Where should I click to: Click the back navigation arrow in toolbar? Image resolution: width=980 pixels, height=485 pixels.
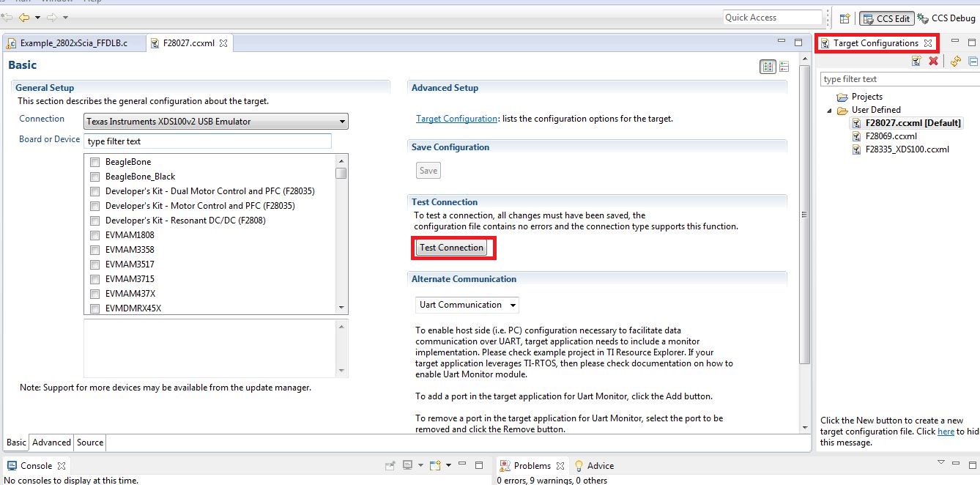point(24,17)
